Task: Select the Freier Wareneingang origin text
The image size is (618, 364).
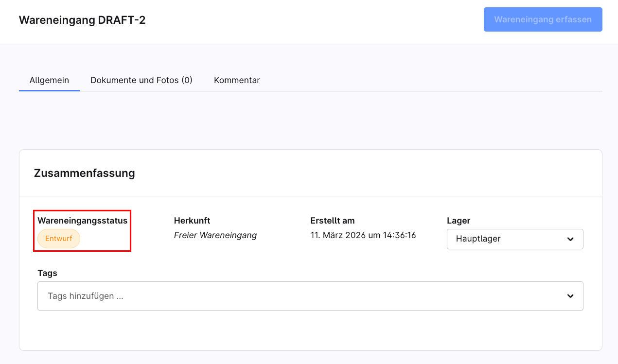Action: click(x=215, y=236)
